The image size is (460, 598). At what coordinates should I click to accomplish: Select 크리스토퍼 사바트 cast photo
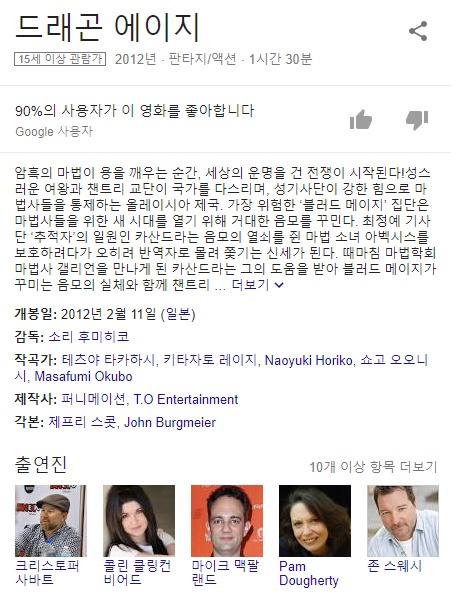tap(51, 521)
